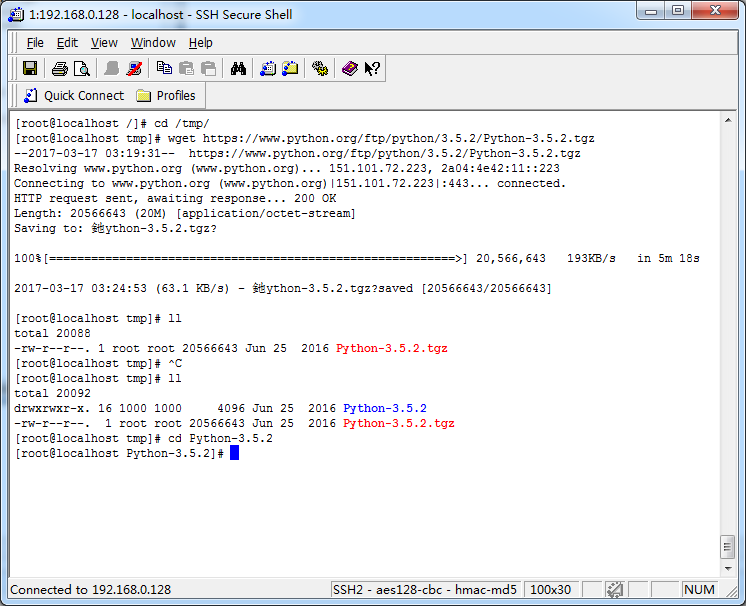Open the Help book icon
Screen dimensions: 746x606
pyautogui.click(x=350, y=68)
